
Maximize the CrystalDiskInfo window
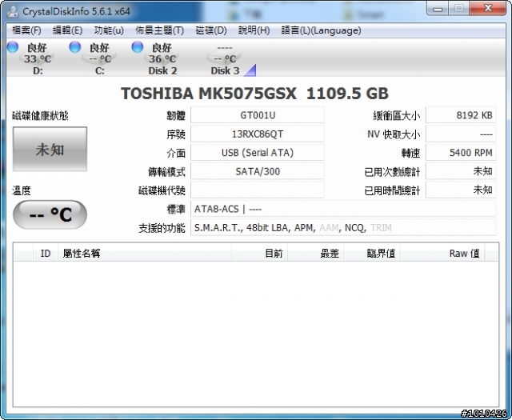(458, 9)
